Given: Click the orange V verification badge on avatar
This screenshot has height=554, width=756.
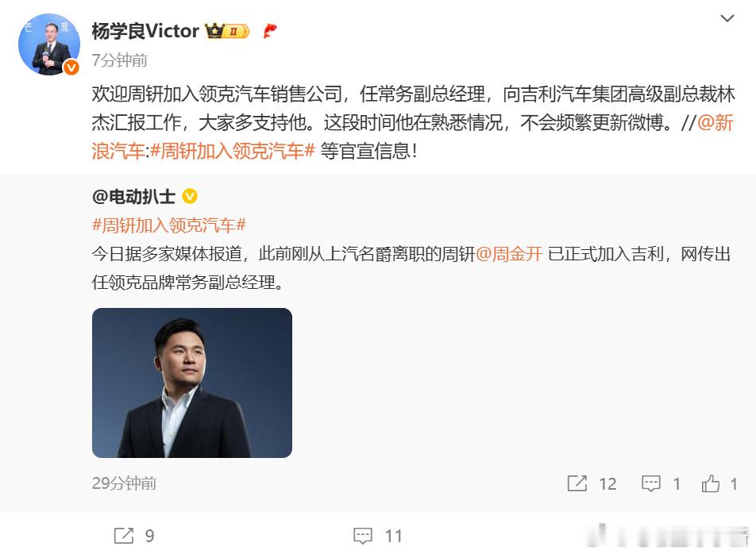Looking at the screenshot, I should click(71, 67).
